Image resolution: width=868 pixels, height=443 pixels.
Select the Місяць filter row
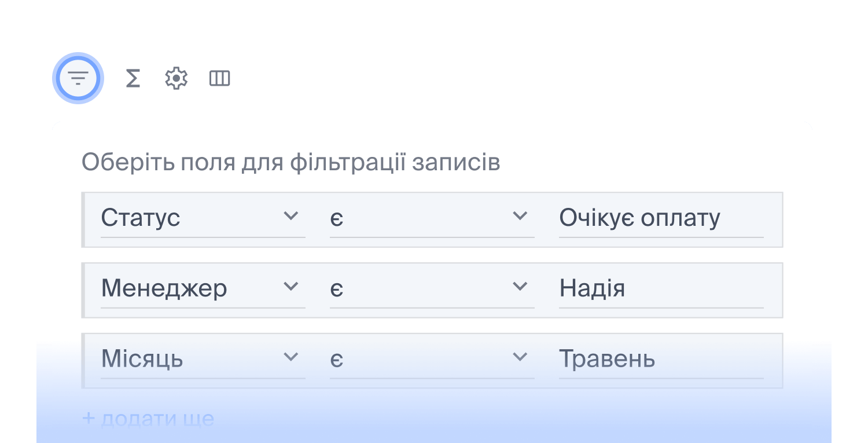pos(433,360)
